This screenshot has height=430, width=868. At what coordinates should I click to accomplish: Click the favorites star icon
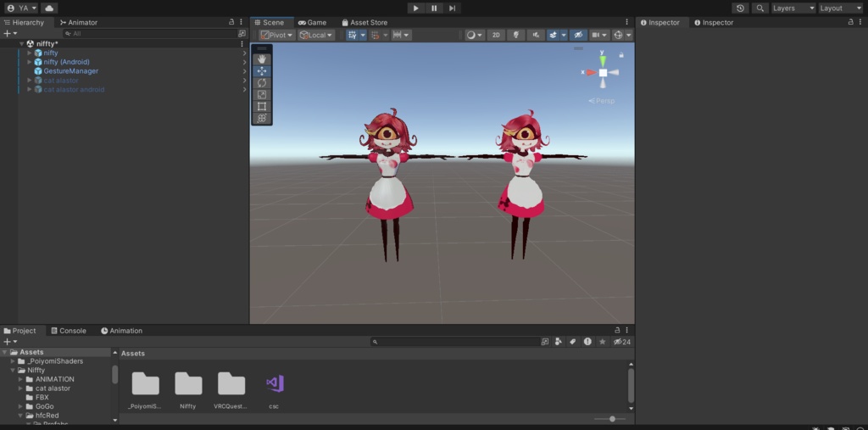[603, 342]
